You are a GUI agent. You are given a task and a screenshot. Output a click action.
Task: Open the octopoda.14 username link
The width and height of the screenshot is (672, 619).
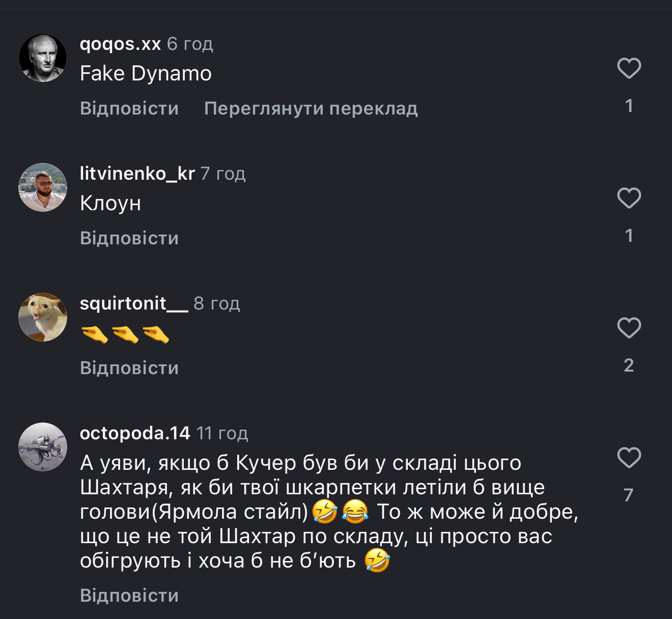(x=134, y=433)
